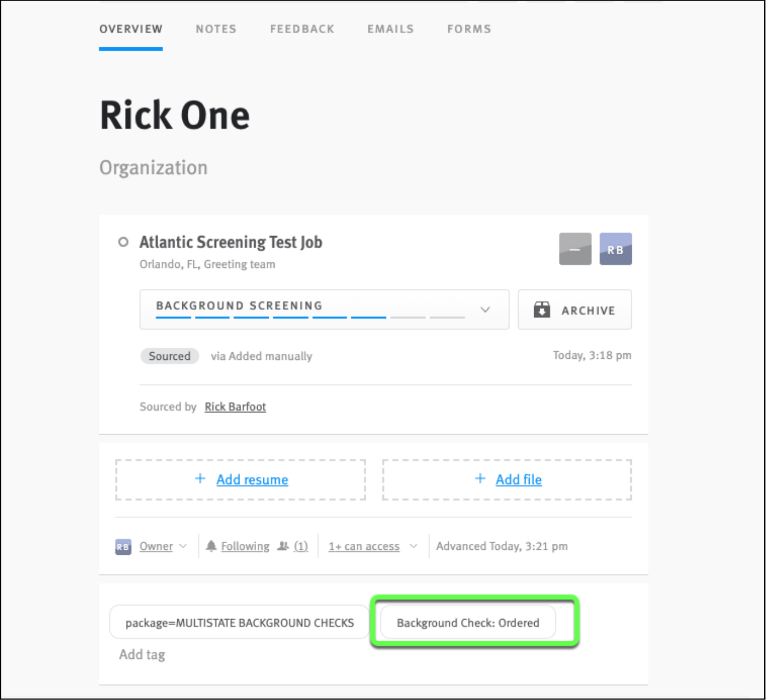Click the RB avatar next to Owner
Viewport: 766px width, 700px height.
[123, 546]
